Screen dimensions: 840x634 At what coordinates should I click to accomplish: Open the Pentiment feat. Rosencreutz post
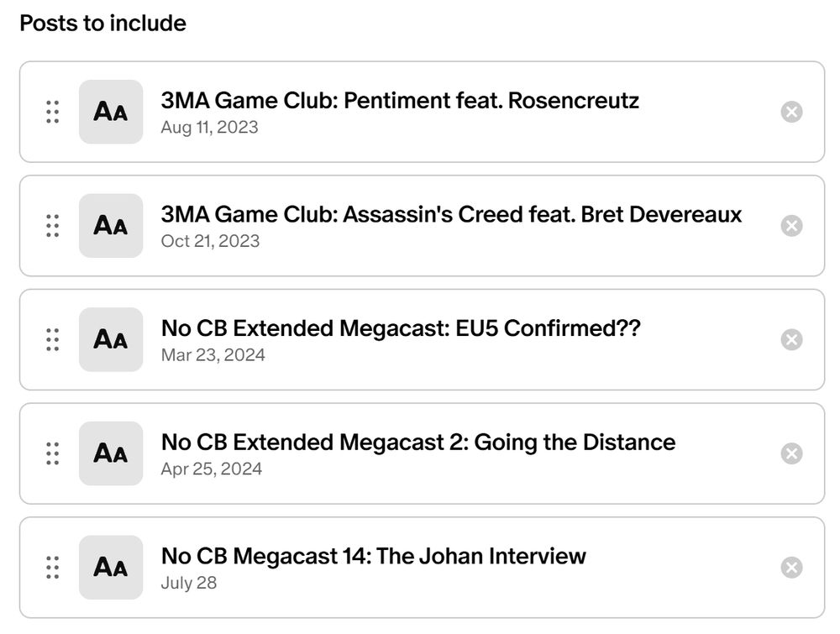(x=400, y=101)
